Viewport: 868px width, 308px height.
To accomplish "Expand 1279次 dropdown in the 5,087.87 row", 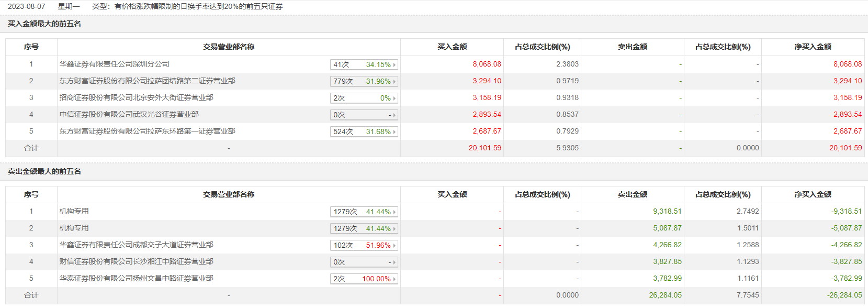I will [364, 228].
